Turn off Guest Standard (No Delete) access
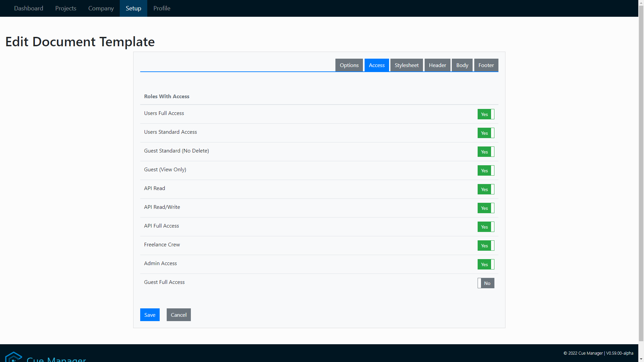644x362 pixels. 486,152
